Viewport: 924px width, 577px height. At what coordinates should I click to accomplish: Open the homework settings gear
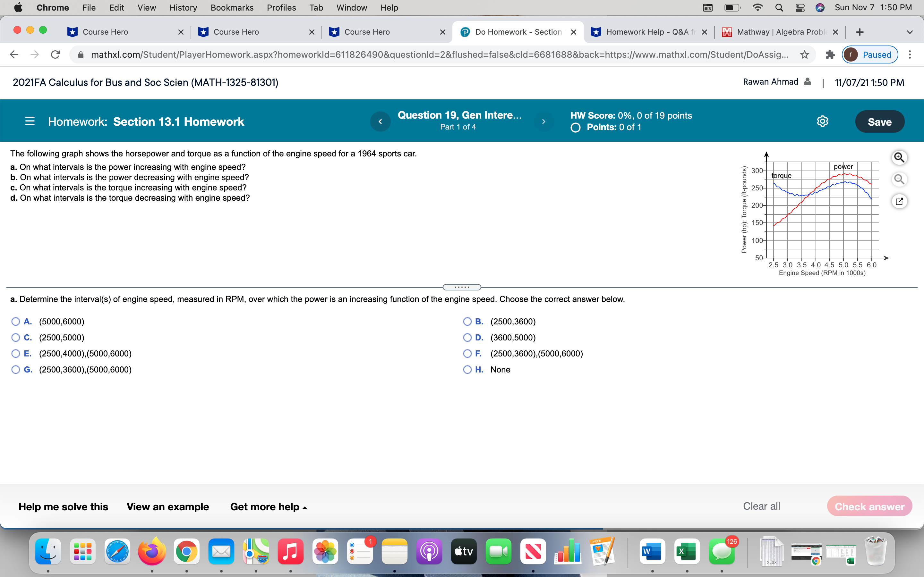[822, 121]
